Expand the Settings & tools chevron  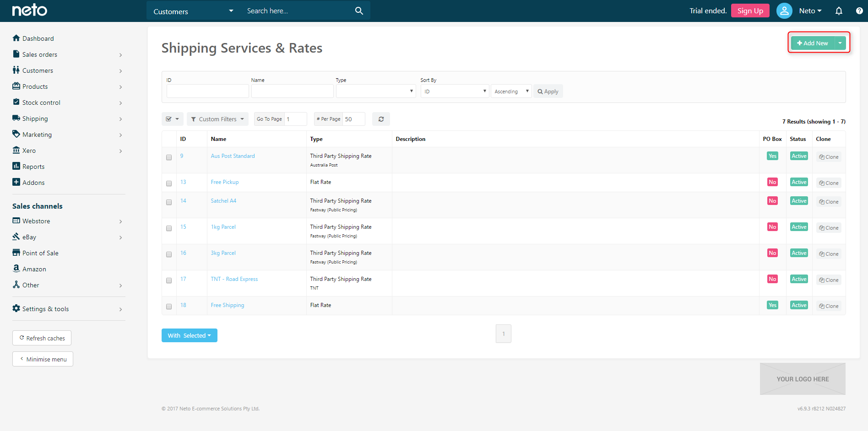120,309
